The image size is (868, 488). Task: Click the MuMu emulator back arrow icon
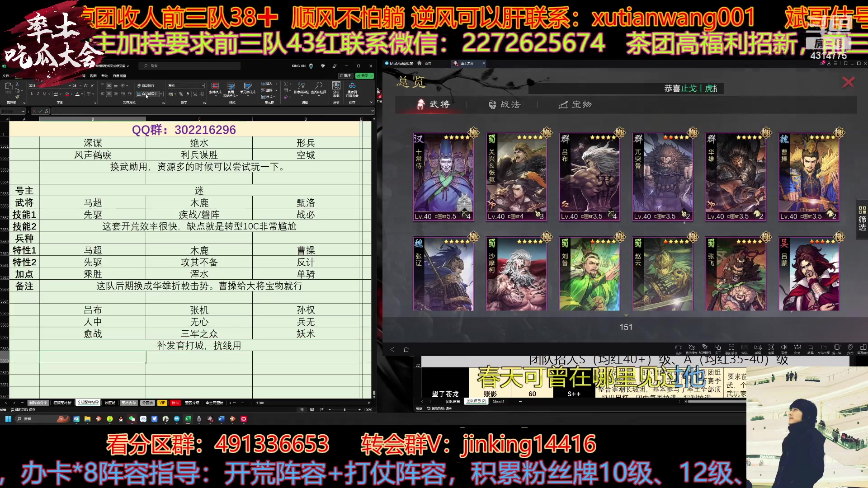point(392,349)
